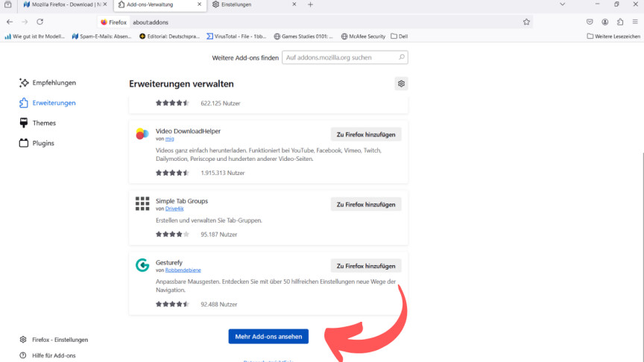
Task: Click the Gesturefy logo icon
Action: pyautogui.click(x=142, y=265)
